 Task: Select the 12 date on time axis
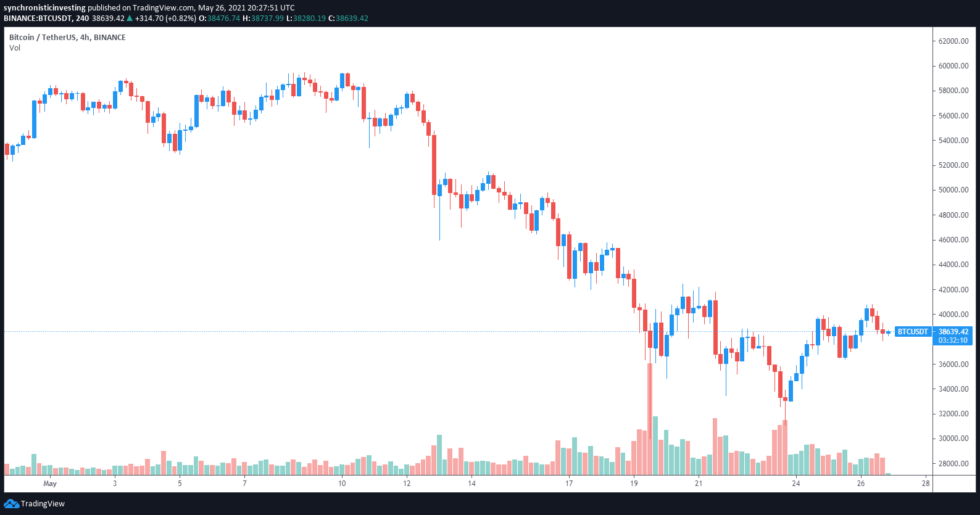coord(407,484)
